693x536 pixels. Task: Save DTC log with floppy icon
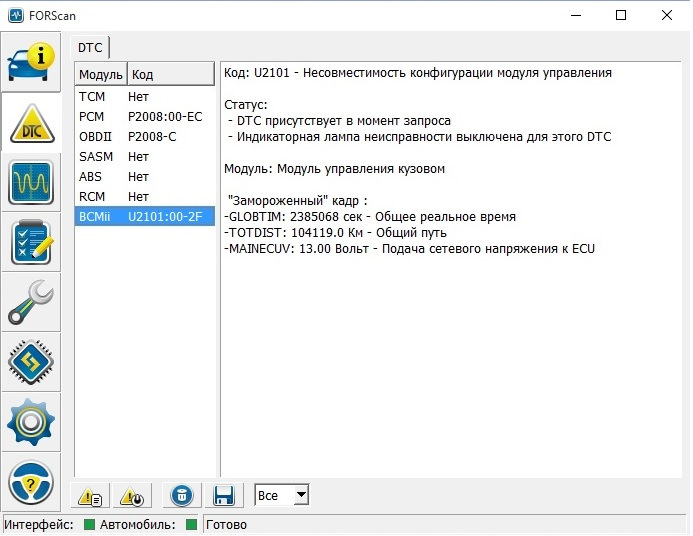[x=224, y=496]
